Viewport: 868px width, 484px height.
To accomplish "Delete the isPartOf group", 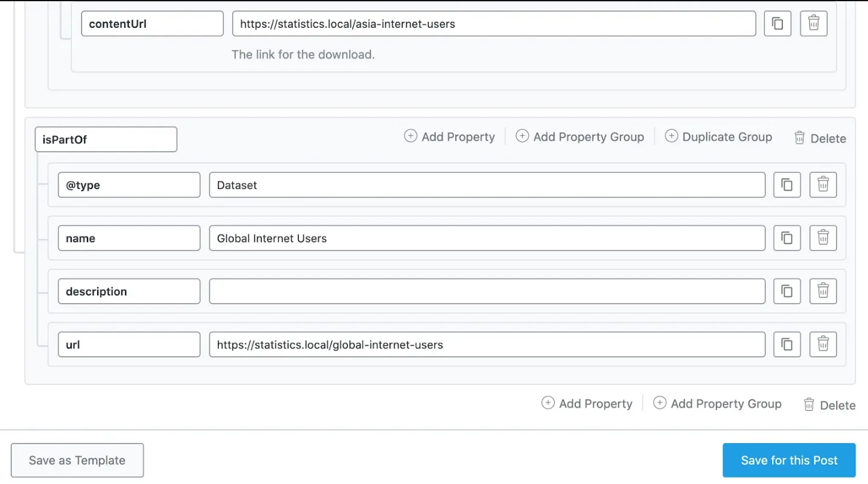I will coord(820,138).
